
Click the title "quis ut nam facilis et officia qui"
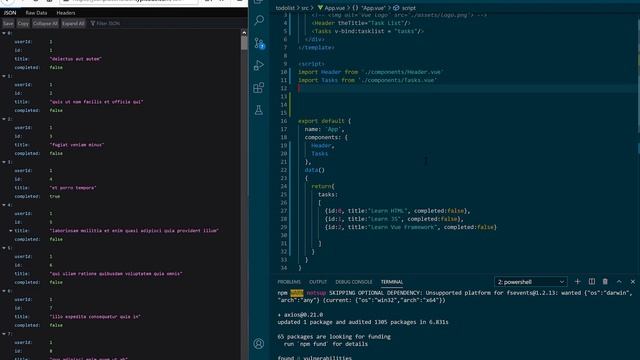click(x=96, y=102)
